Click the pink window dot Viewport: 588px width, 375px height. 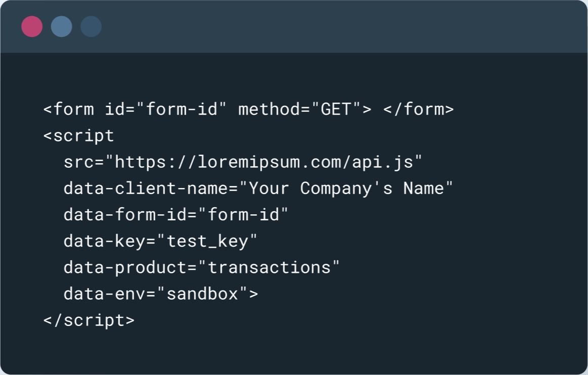32,26
